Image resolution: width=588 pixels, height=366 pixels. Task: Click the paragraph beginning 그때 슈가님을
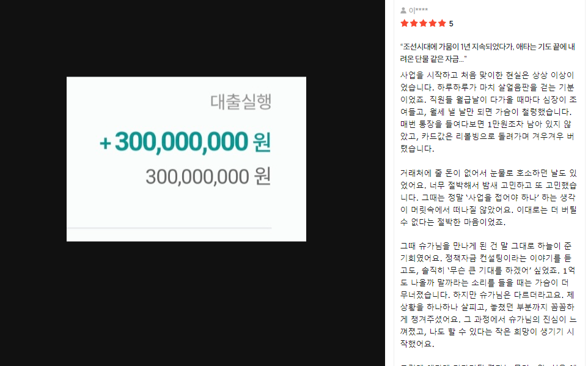(x=488, y=295)
